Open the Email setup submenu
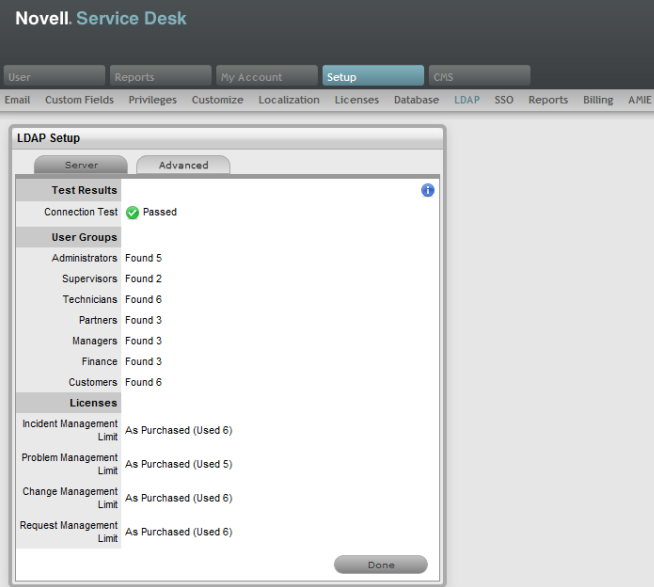Image resolution: width=654 pixels, height=587 pixels. tap(17, 100)
